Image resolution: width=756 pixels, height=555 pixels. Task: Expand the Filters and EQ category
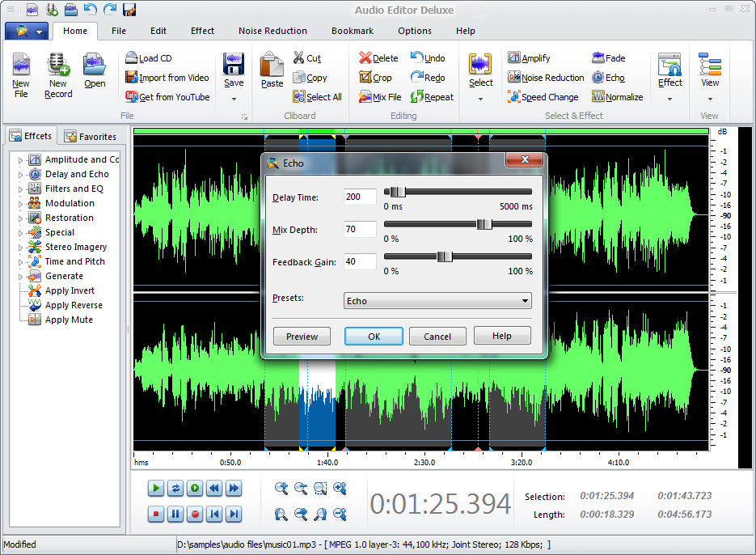[x=21, y=189]
